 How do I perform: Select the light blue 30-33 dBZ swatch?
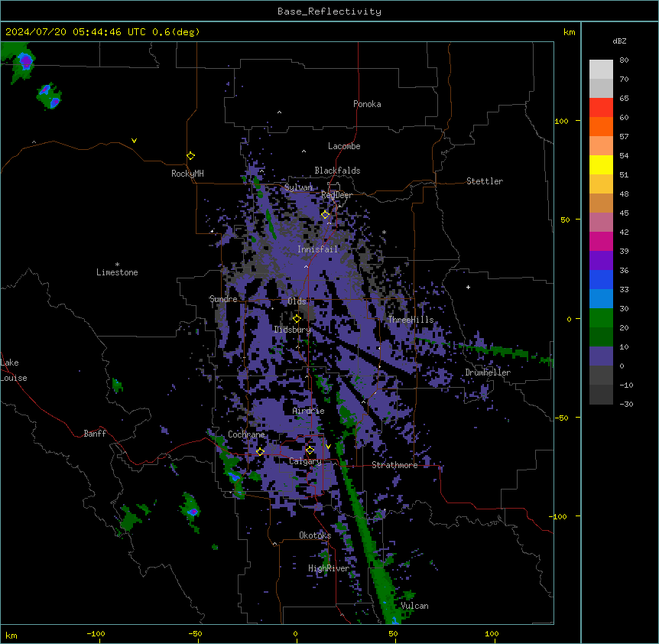tap(601, 298)
